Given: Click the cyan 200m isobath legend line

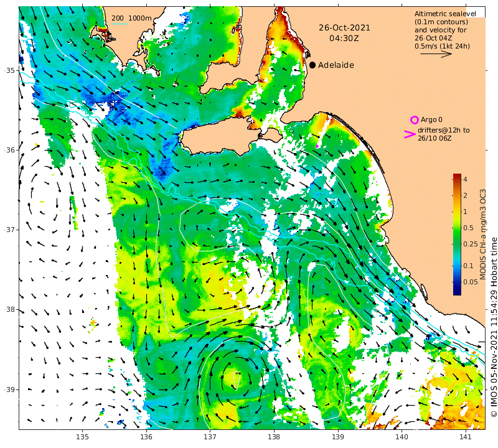Looking at the screenshot, I should click(120, 24).
